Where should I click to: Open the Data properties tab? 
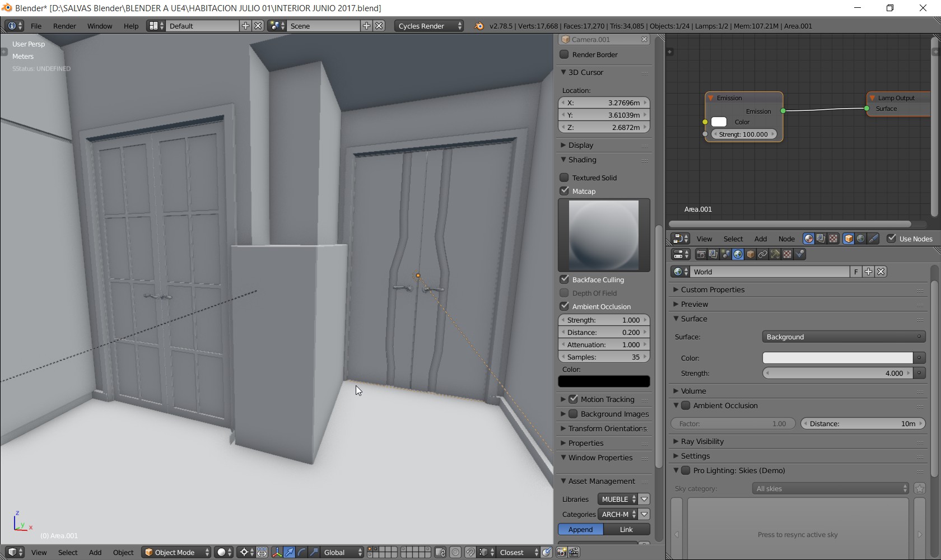[x=775, y=254]
